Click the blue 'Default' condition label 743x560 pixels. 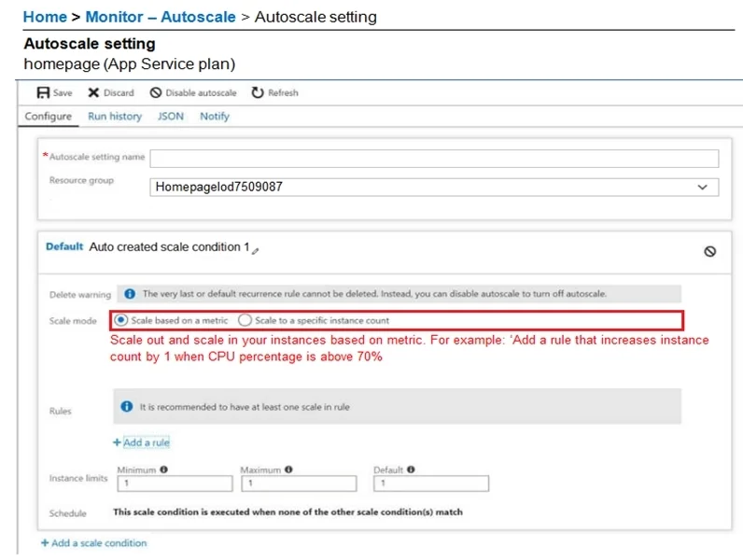[x=64, y=246]
